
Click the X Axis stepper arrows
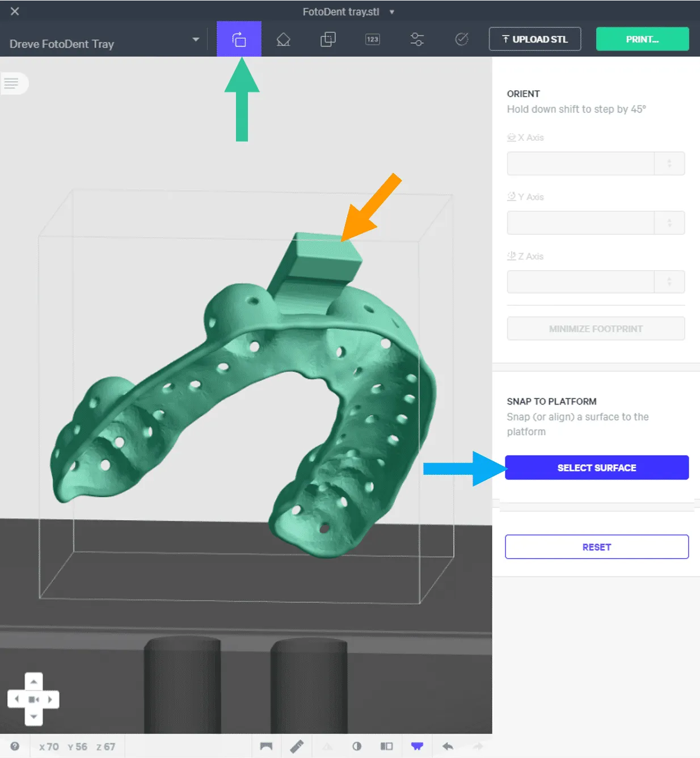pyautogui.click(x=669, y=163)
